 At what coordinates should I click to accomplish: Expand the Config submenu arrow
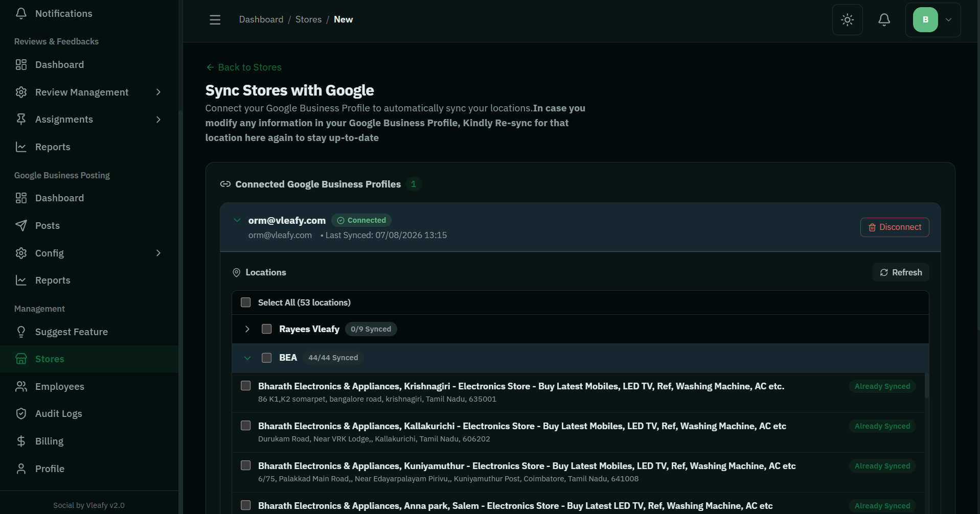tap(158, 253)
